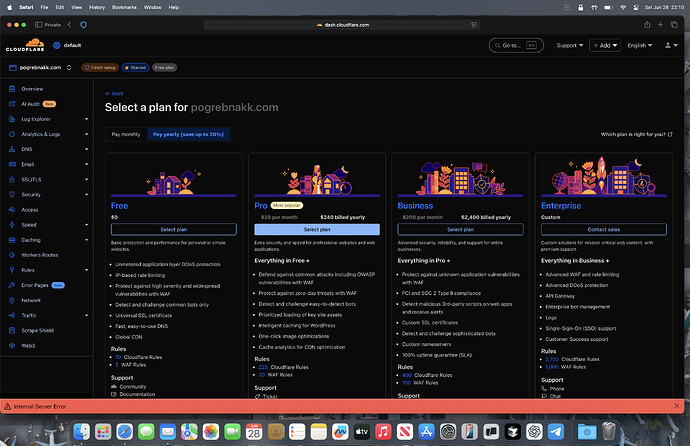690x446 pixels.
Task: Expand the Analytics & Logs chevron
Action: (x=86, y=134)
